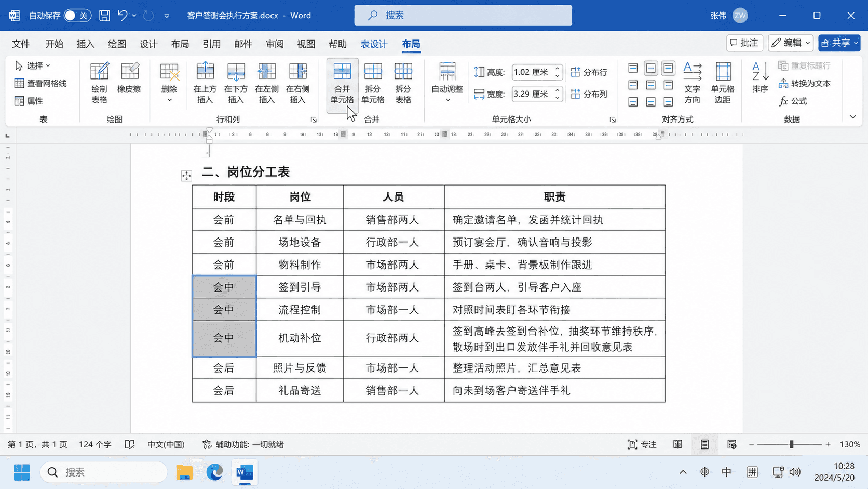Click the zoom out minus button
The height and width of the screenshot is (489, 868).
tap(751, 444)
